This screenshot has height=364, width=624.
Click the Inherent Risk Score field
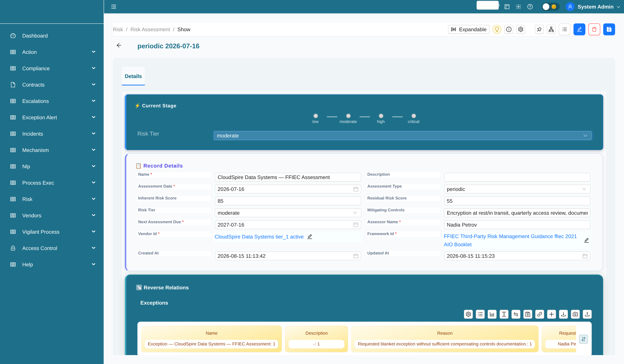click(x=288, y=201)
